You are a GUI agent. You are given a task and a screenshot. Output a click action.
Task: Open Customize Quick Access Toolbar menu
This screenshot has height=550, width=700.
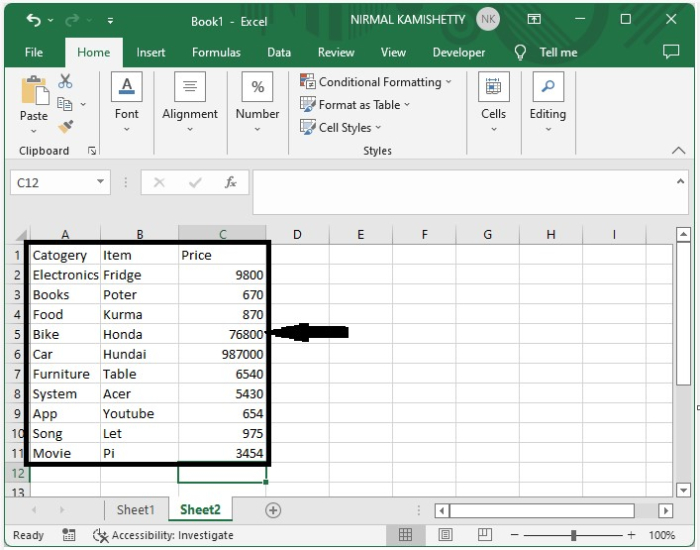[x=110, y=21]
